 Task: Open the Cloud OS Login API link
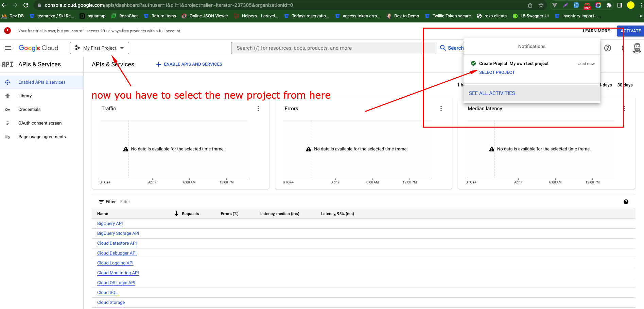(116, 283)
